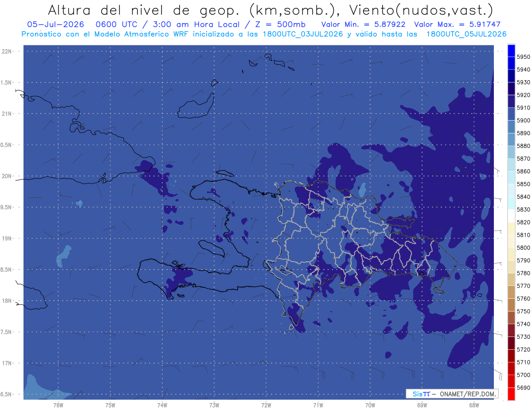532x411 pixels.
Task: Click the legend value '5950'
Action: click(x=523, y=57)
